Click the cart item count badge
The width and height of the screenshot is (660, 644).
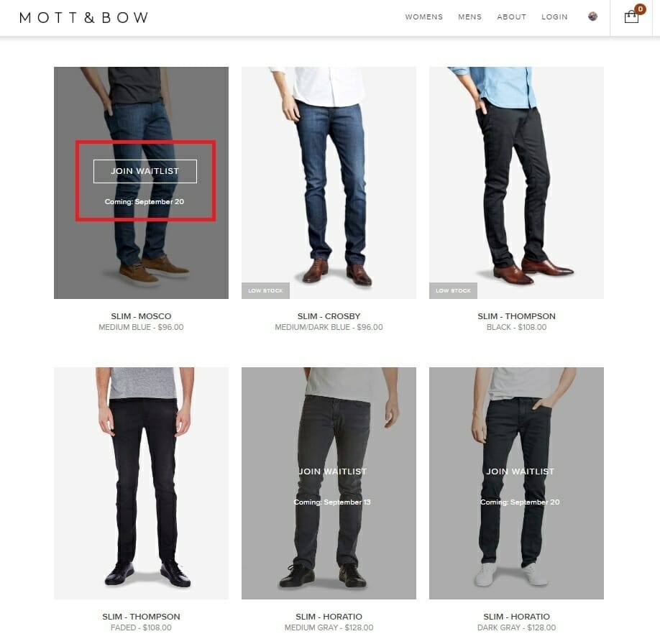click(640, 9)
